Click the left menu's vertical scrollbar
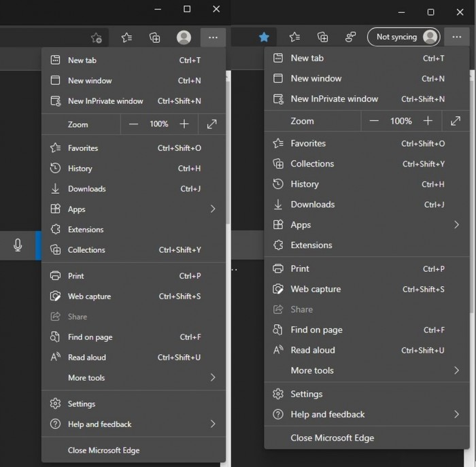The width and height of the screenshot is (476, 467). tap(228, 150)
